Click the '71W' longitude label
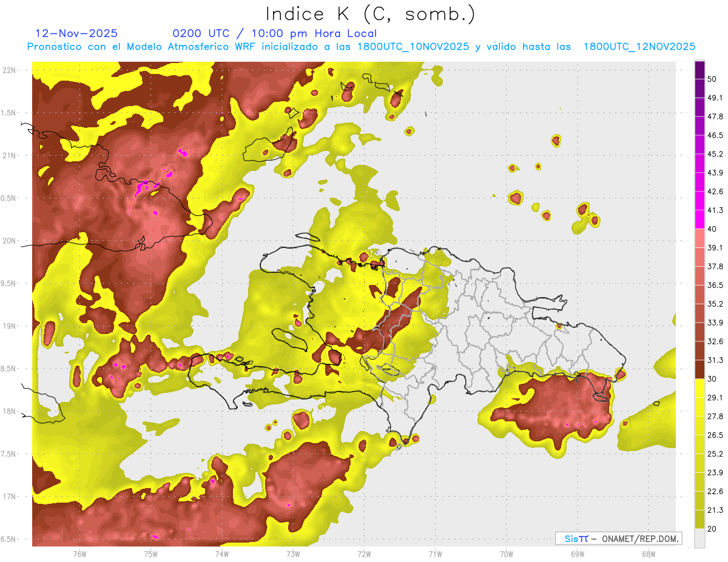 (435, 554)
